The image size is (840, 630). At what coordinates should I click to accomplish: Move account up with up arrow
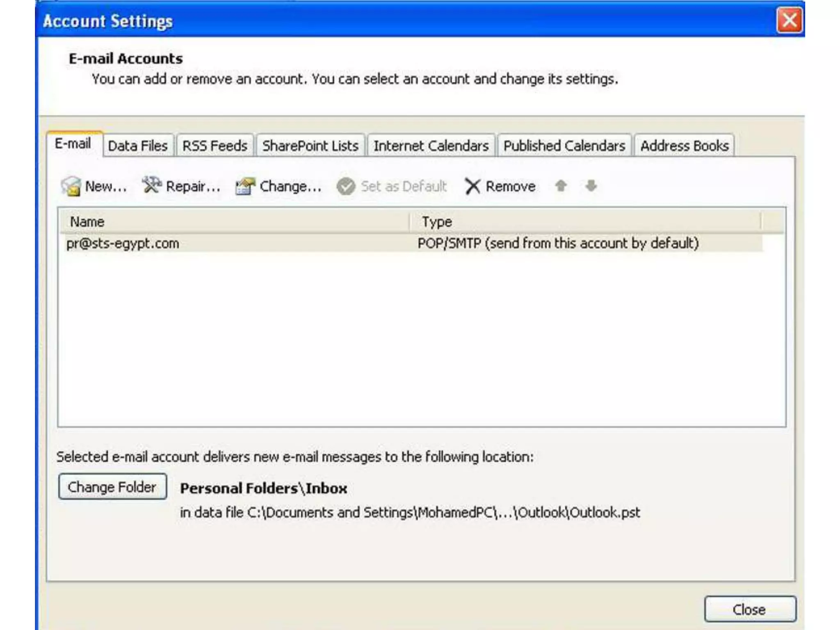pyautogui.click(x=561, y=186)
